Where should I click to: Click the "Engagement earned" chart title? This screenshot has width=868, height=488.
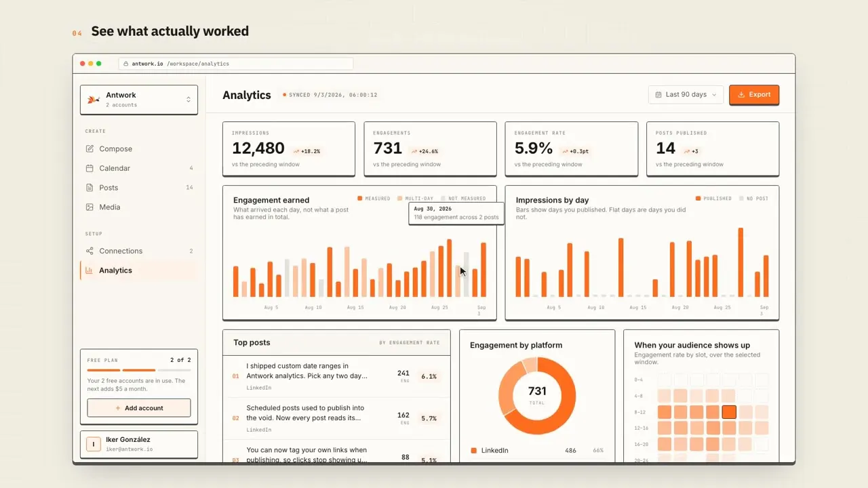271,201
